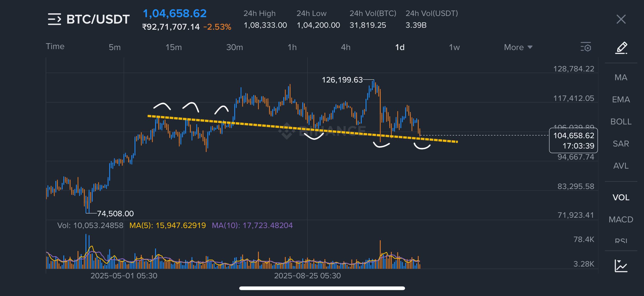This screenshot has width=644, height=296.
Task: Toggle the VOL volume indicator
Action: point(621,197)
